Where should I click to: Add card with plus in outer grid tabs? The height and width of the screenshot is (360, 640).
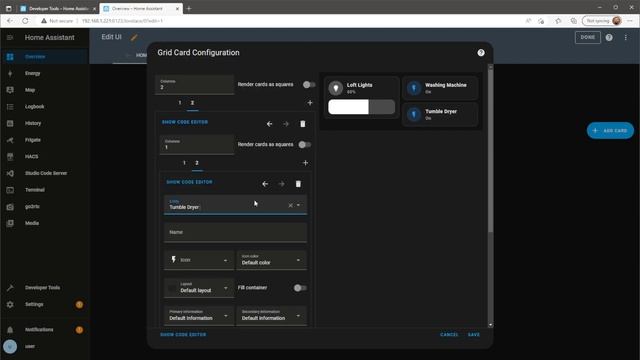click(x=310, y=103)
